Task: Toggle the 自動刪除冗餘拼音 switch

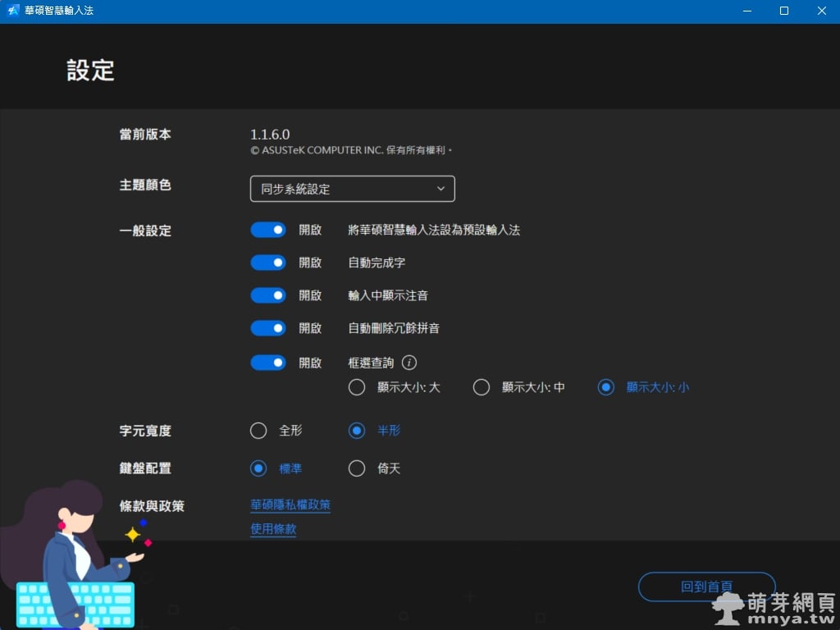Action: pos(268,328)
